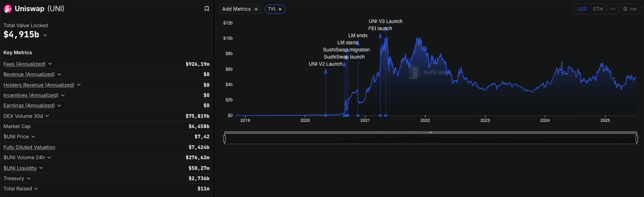Open the Add Metrics menu
This screenshot has height=197, width=644.
[x=240, y=9]
